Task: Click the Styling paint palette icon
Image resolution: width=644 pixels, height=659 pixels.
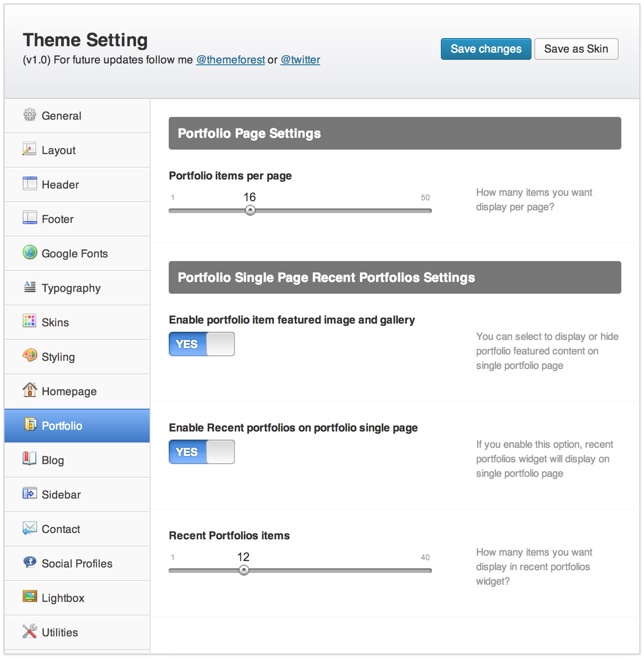Action: (29, 355)
